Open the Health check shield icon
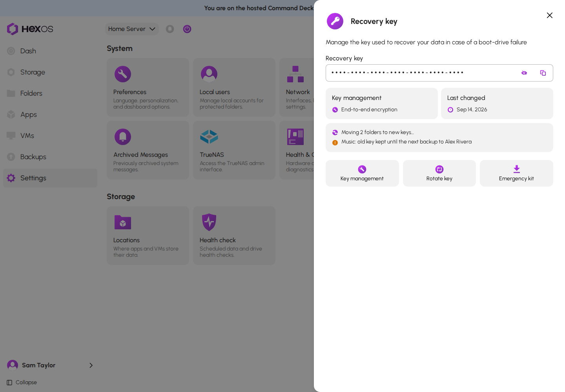The width and height of the screenshot is (565, 392). (209, 222)
